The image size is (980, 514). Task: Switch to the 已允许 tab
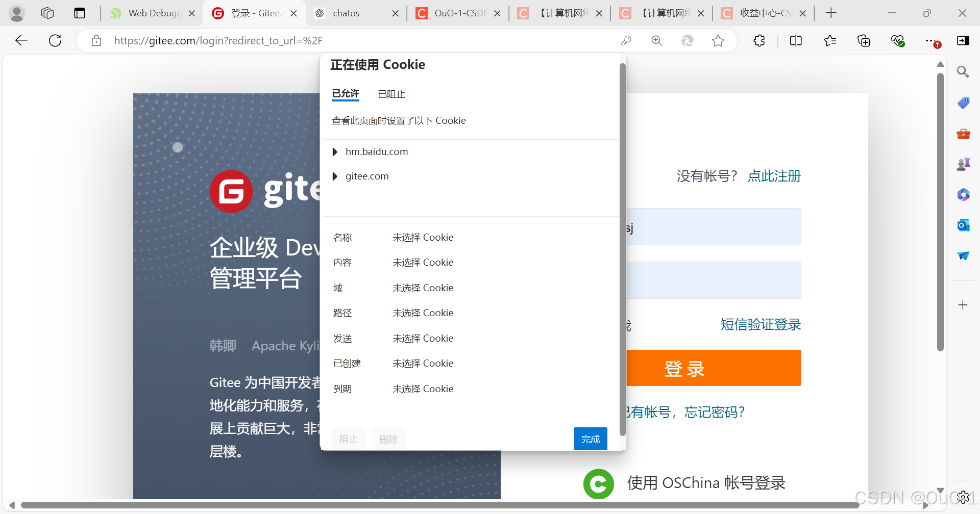(346, 94)
